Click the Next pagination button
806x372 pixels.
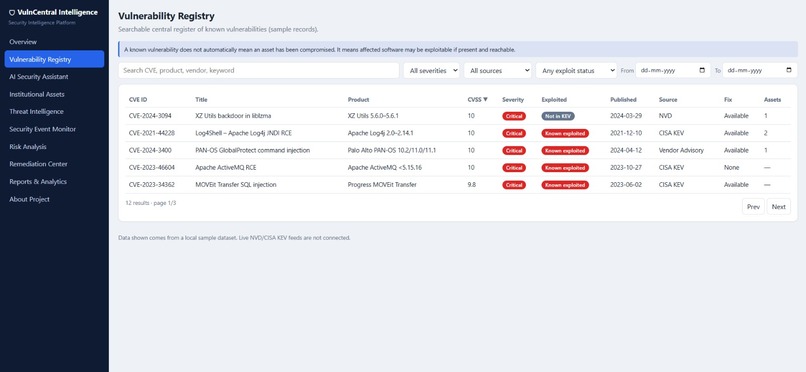click(x=779, y=207)
